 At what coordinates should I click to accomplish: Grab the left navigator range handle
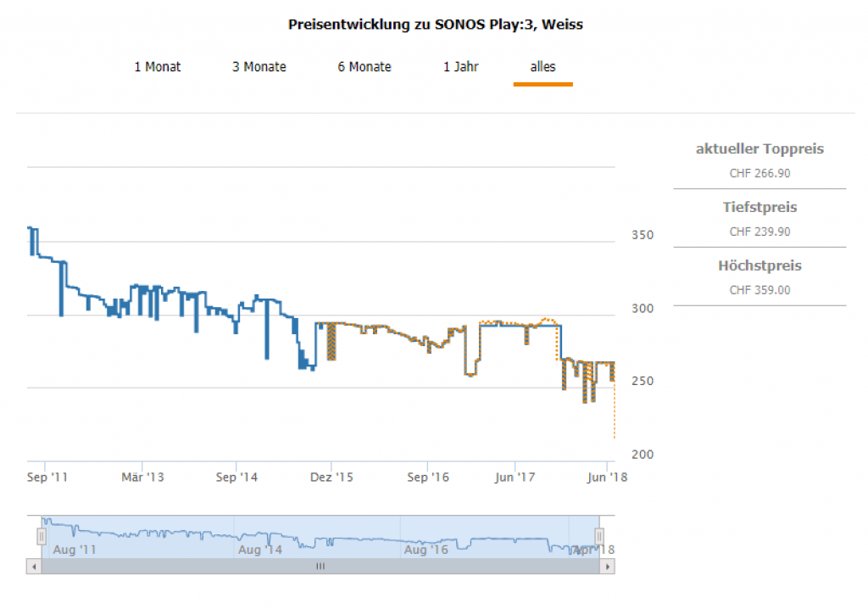pyautogui.click(x=41, y=536)
